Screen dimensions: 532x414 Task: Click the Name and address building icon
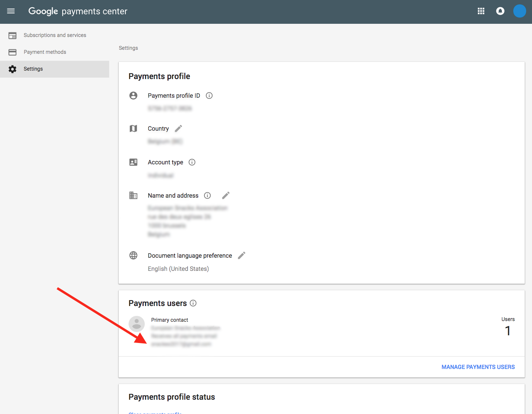[x=133, y=195]
